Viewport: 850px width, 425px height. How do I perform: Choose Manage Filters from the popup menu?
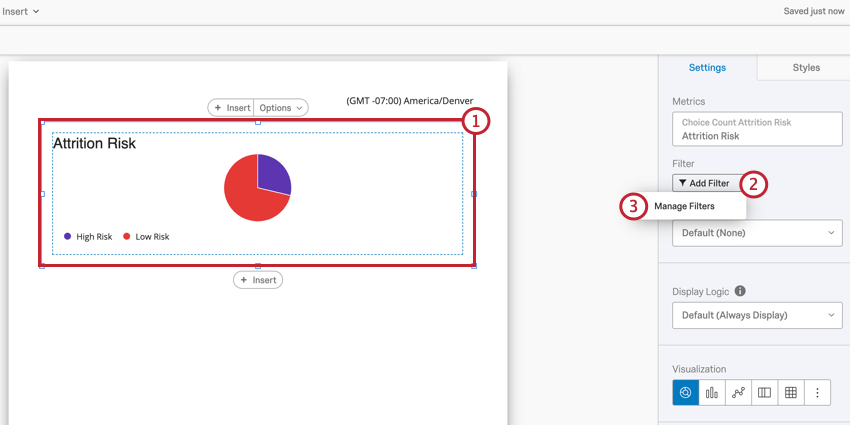(684, 206)
